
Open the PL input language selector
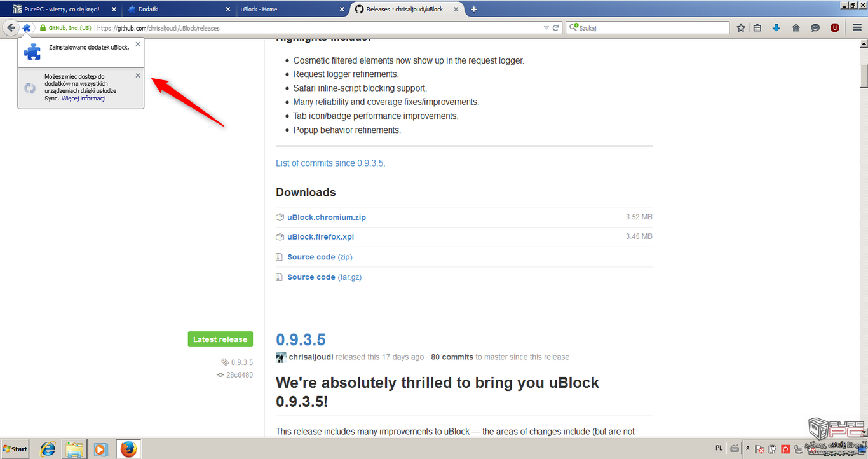[x=719, y=448]
